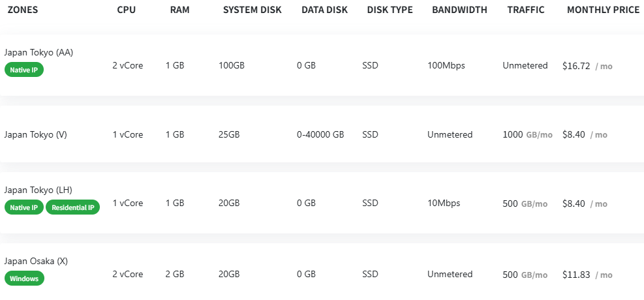Screen dimensions: 644x300
Task: Choose the Japan Tokyo (LH) zone plan
Action: (38, 190)
